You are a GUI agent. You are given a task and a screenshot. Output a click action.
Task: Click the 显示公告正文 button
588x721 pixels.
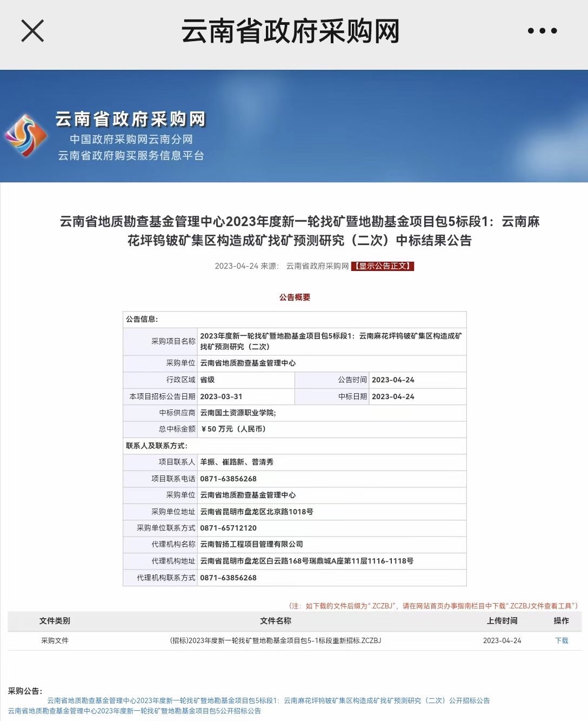(x=383, y=266)
